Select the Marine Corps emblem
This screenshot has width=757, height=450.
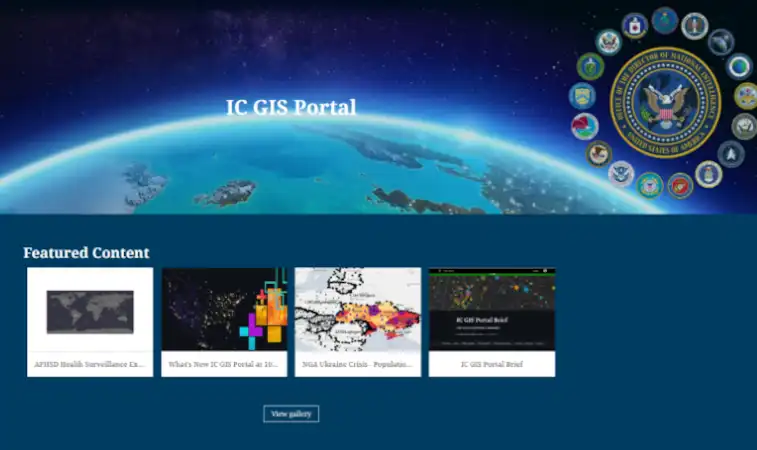pos(680,185)
